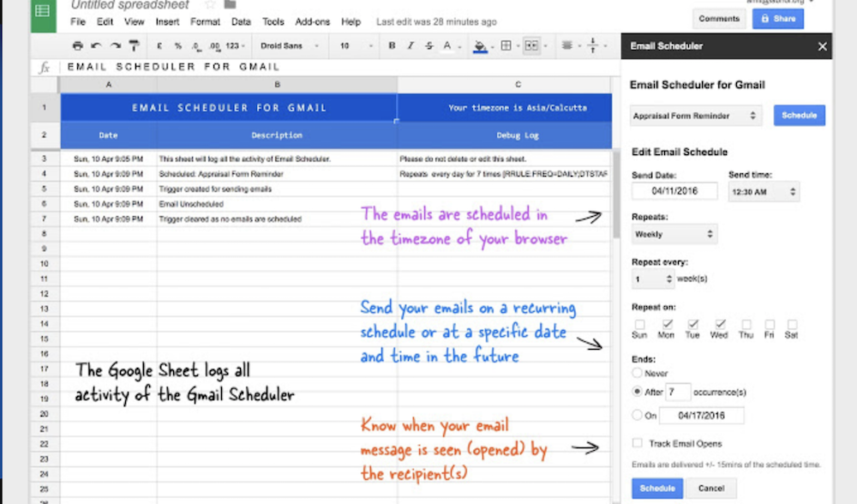Open the fill color picker
Image resolution: width=857 pixels, height=504 pixels.
point(481,45)
